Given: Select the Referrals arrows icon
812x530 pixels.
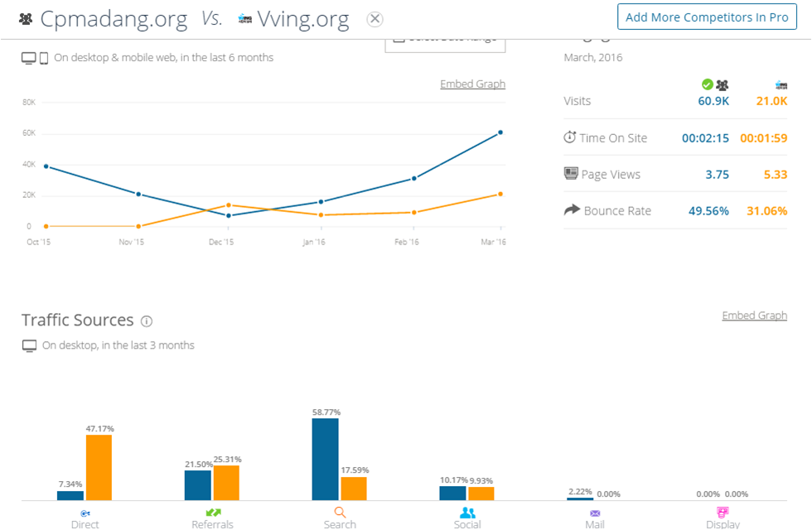Looking at the screenshot, I should [213, 513].
